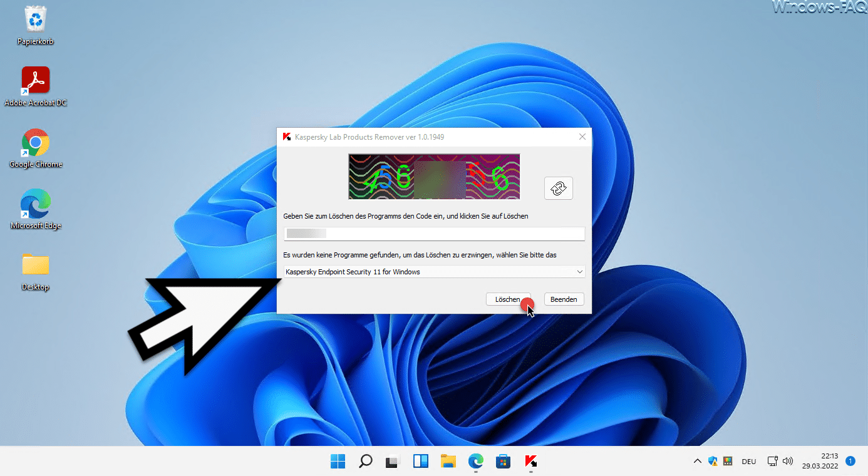Focus the captcha code input field
868x476 pixels.
point(434,234)
